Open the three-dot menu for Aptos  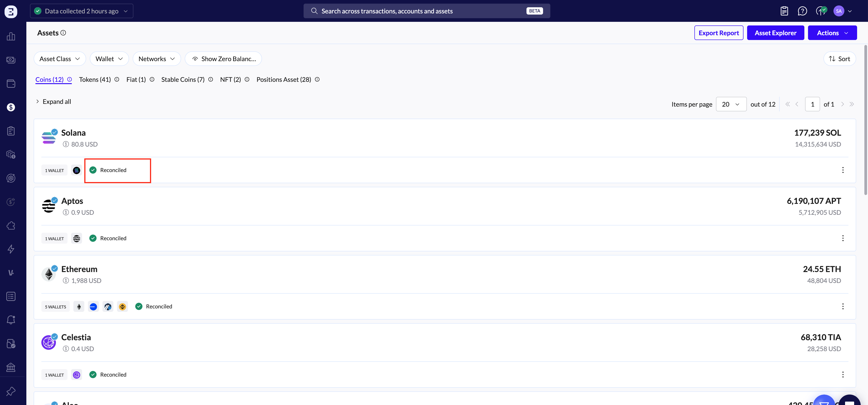click(843, 238)
